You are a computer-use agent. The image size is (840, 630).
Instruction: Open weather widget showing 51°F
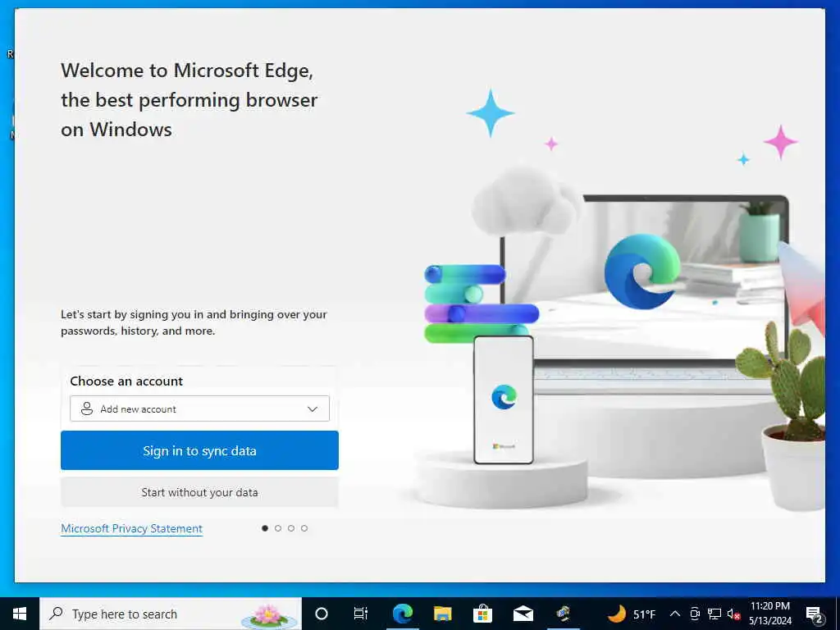pyautogui.click(x=632, y=614)
